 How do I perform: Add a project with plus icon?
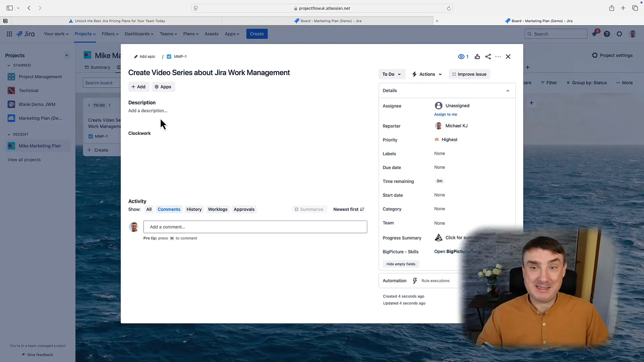pyautogui.click(x=66, y=56)
